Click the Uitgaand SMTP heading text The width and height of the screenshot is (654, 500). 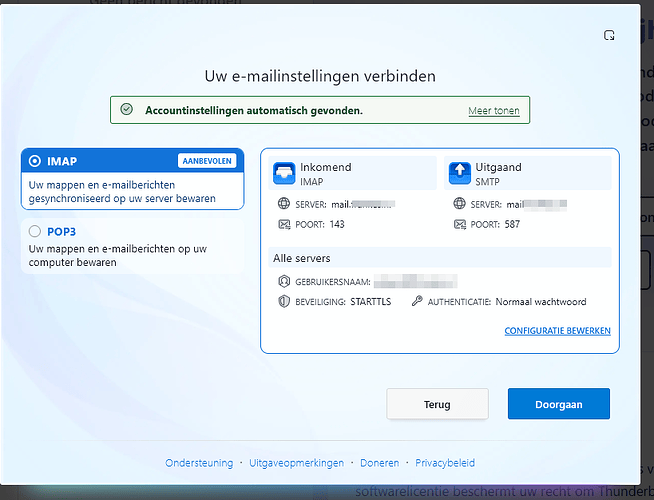click(498, 174)
